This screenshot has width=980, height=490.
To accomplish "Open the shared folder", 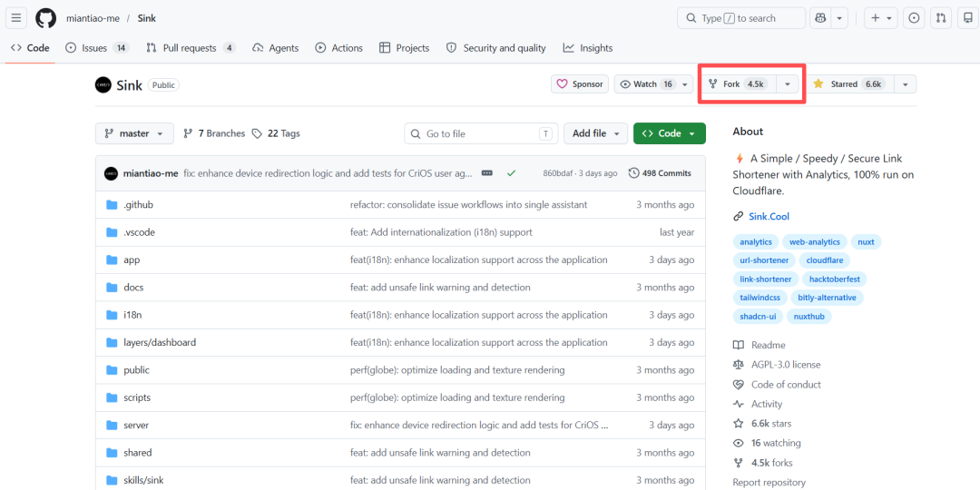I will tap(138, 453).
